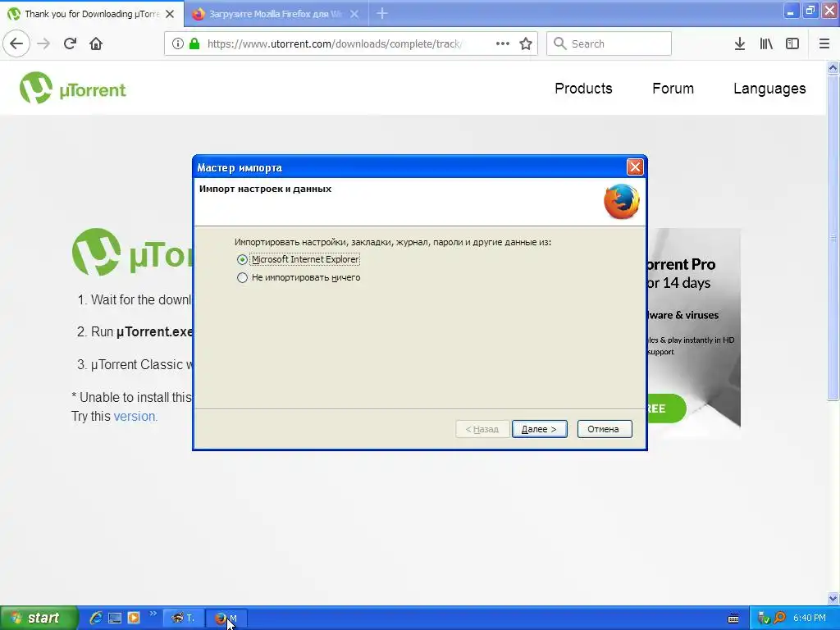Click inside the Search box
Screen dimensions: 840x630
click(x=609, y=43)
